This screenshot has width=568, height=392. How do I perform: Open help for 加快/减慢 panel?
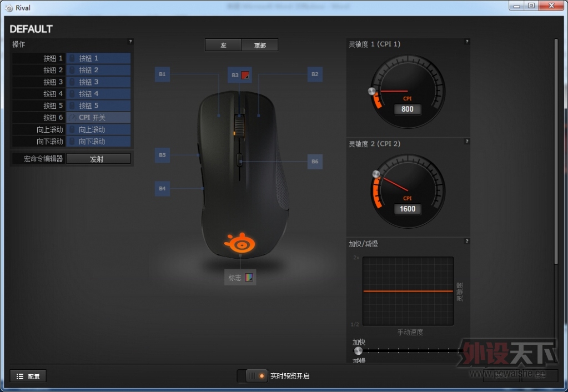[x=467, y=242]
